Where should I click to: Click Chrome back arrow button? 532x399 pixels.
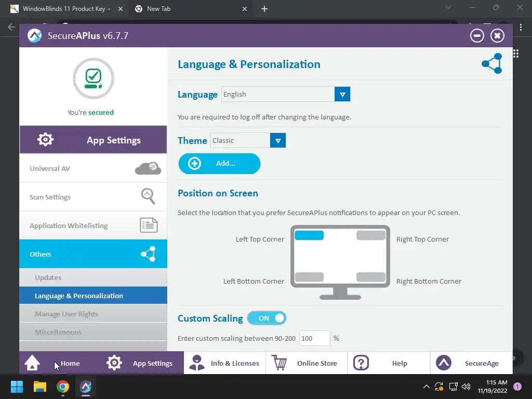(11, 27)
